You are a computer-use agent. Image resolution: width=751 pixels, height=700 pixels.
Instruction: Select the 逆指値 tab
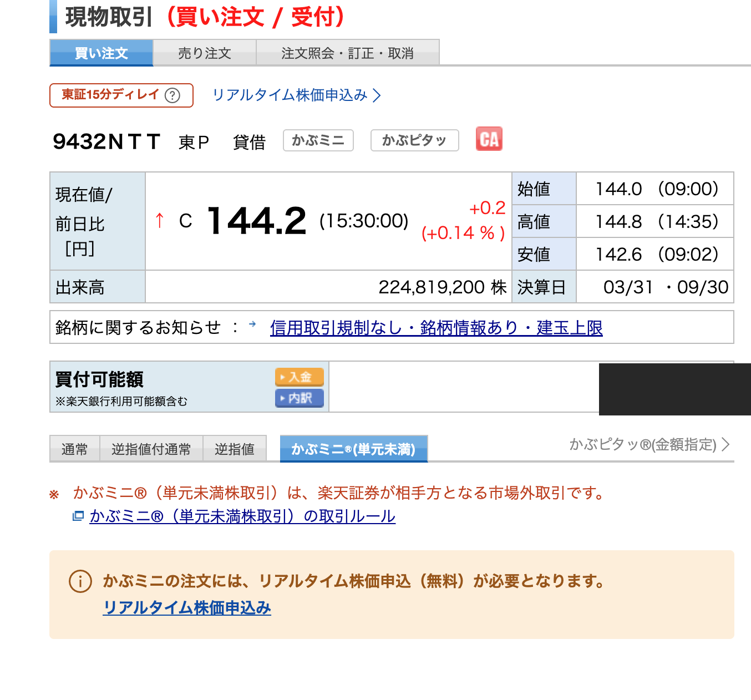click(x=235, y=449)
